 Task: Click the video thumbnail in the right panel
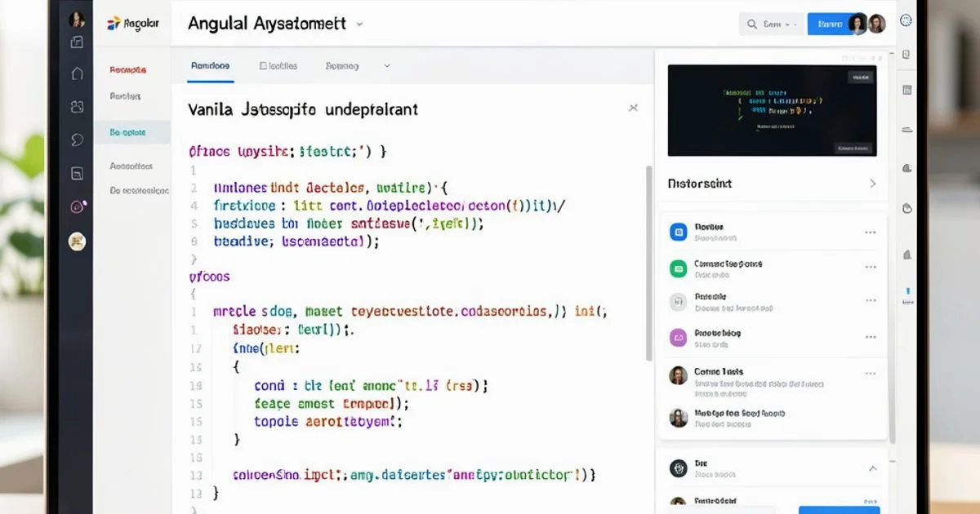point(771,110)
